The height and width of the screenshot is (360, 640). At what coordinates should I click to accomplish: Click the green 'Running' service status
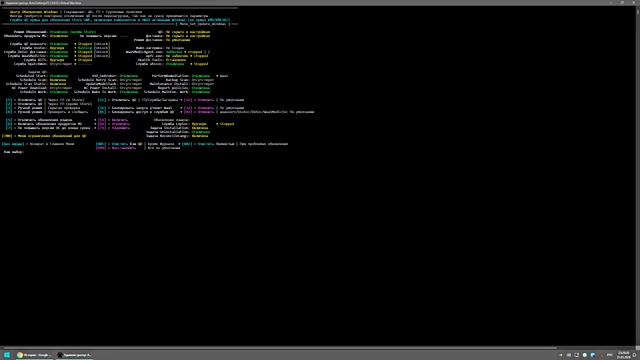tap(85, 48)
